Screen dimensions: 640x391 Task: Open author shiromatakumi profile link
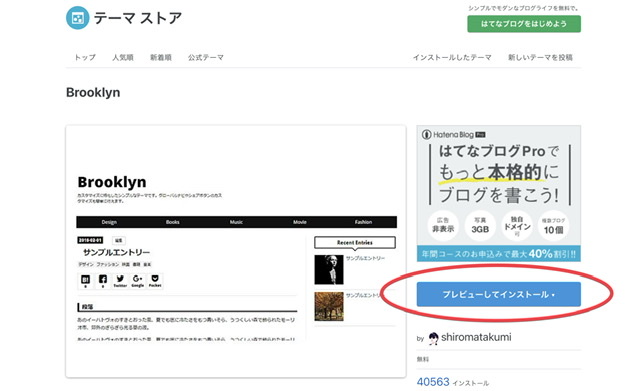pyautogui.click(x=476, y=337)
